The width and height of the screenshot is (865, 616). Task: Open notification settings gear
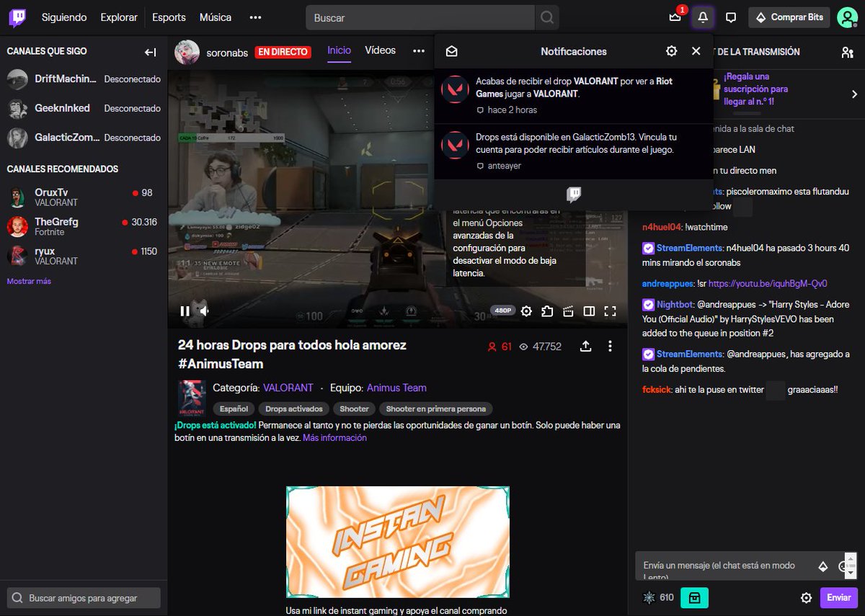coord(672,51)
